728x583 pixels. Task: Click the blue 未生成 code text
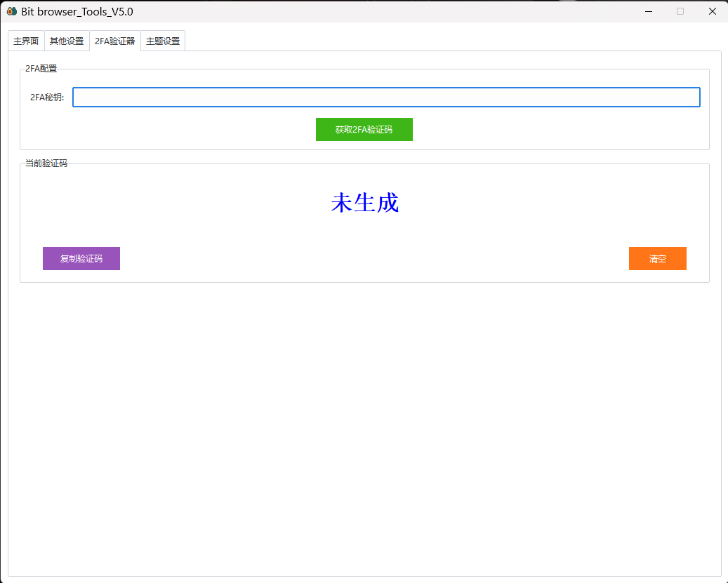pos(364,203)
